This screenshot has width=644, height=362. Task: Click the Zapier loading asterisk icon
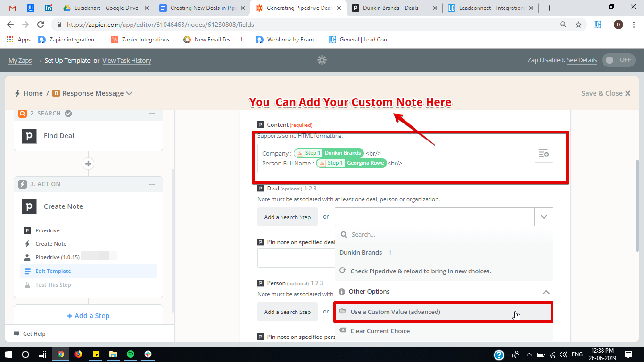tap(322, 60)
